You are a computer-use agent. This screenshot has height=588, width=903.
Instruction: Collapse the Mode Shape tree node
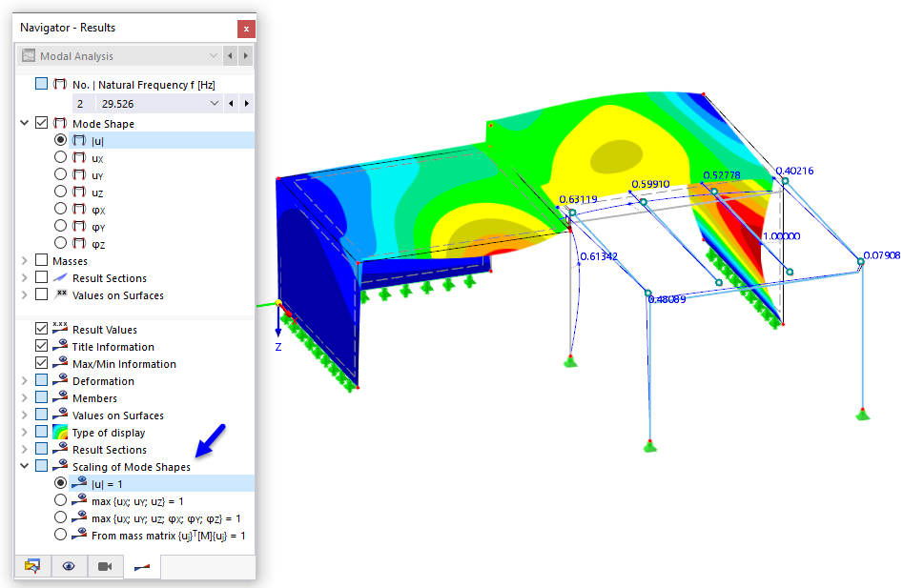pyautogui.click(x=24, y=123)
